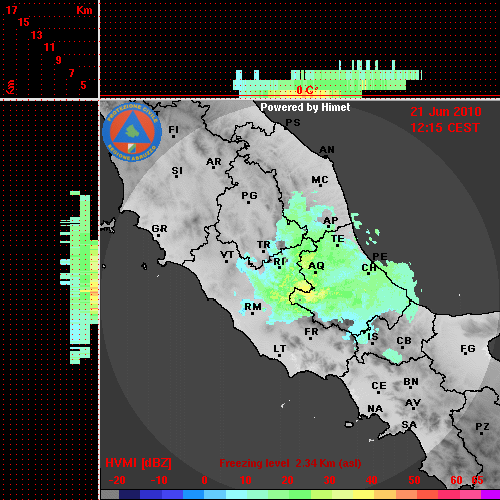This screenshot has width=500, height=500.
Task: Click the TE city label
Action: pyautogui.click(x=338, y=239)
